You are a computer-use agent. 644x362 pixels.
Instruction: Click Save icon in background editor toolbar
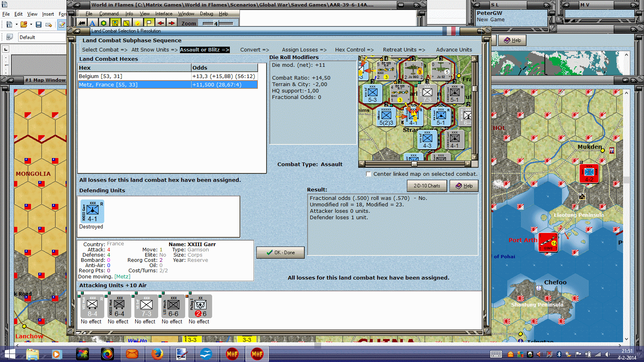point(39,25)
